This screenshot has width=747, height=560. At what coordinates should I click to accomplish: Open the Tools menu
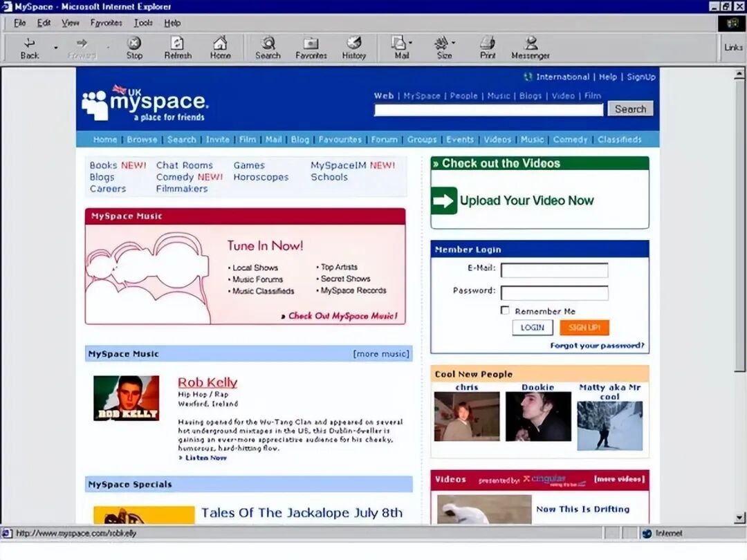coord(143,23)
